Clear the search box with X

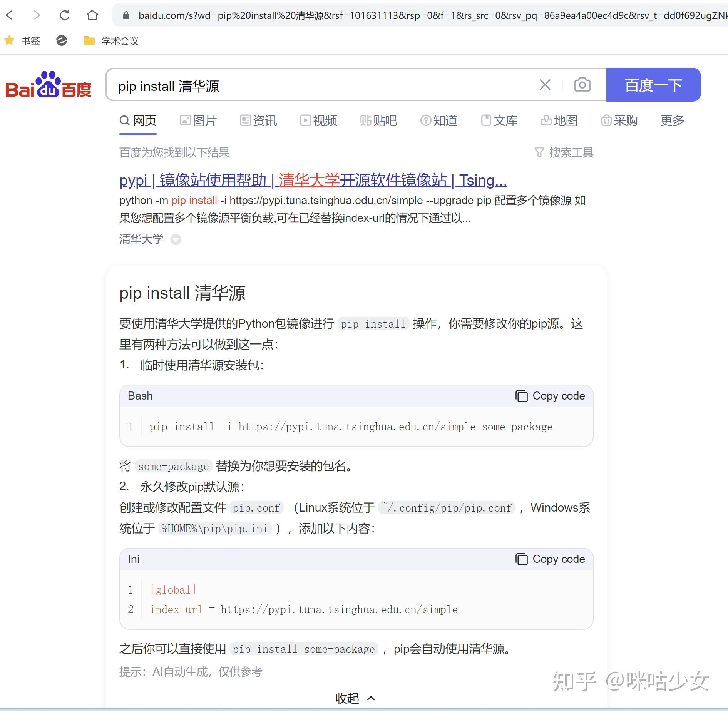pos(545,85)
